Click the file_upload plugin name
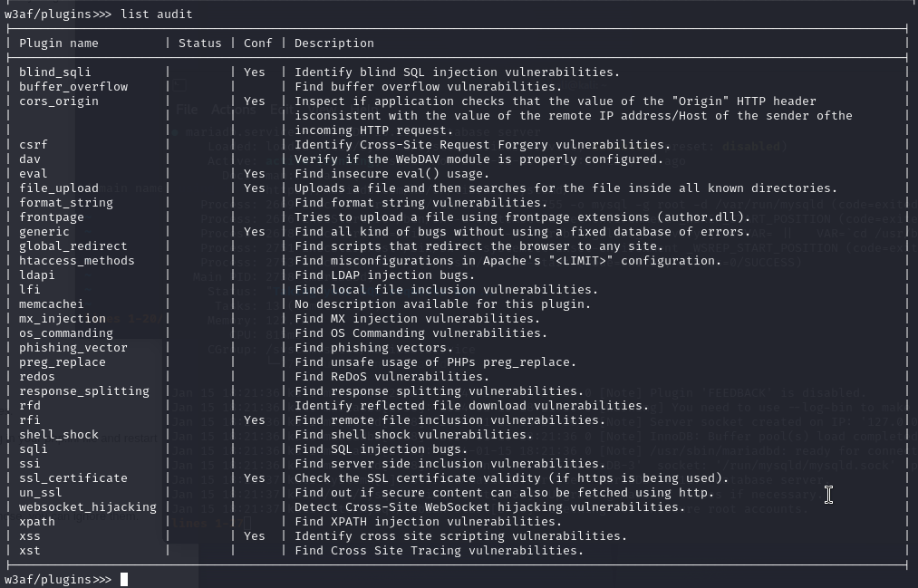The width and height of the screenshot is (918, 588). pyautogui.click(x=59, y=188)
